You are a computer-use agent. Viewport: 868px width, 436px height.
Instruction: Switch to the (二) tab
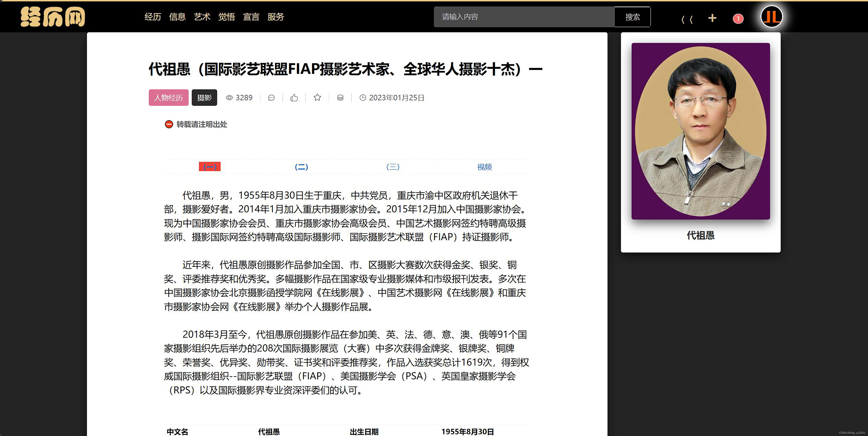pos(301,167)
